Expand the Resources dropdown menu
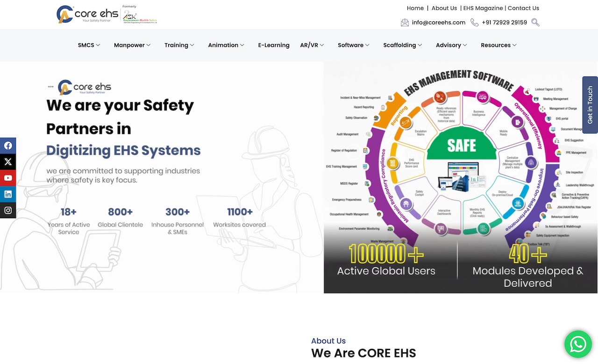Screen dimensions: 598x364 coord(498,45)
